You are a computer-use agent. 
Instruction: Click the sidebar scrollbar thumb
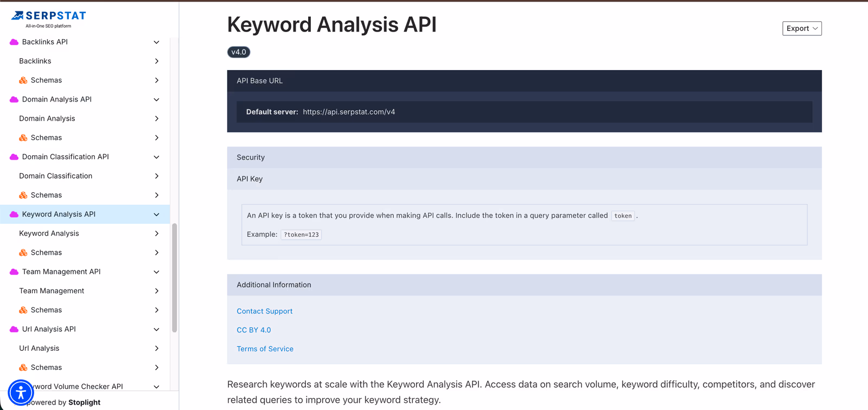pos(175,277)
